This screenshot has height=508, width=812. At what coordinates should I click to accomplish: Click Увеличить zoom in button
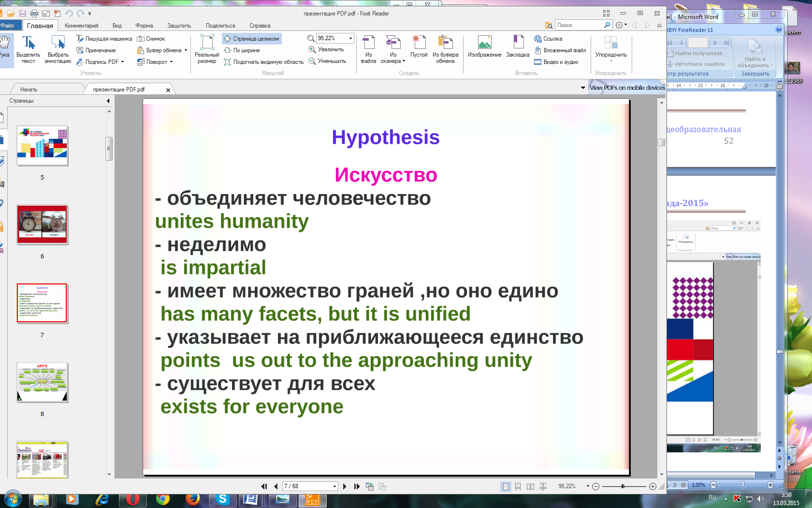click(x=326, y=49)
